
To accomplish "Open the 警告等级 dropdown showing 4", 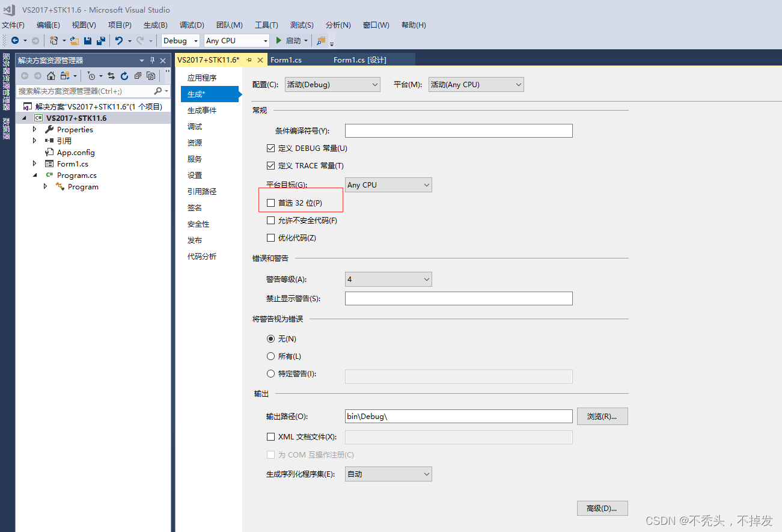I will (388, 279).
